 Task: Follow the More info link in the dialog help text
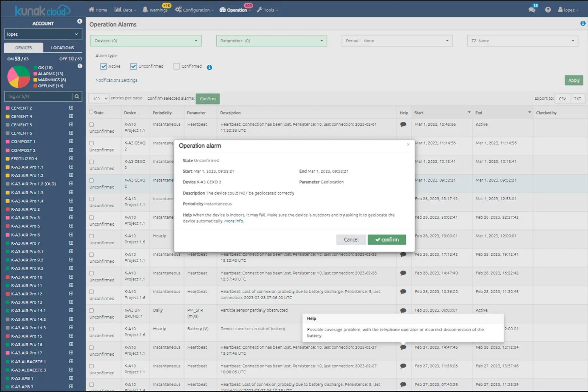pyautogui.click(x=234, y=221)
